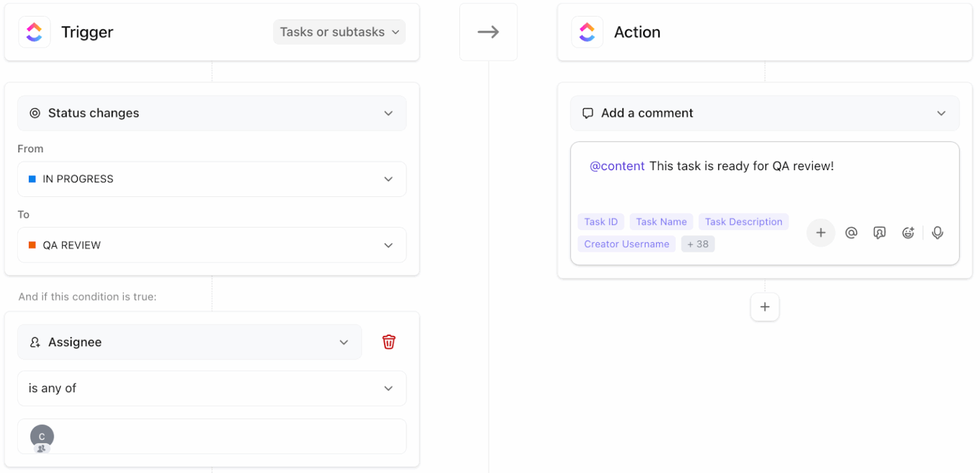This screenshot has height=473, width=980.
Task: Click the 'From' label
Action: tap(31, 149)
